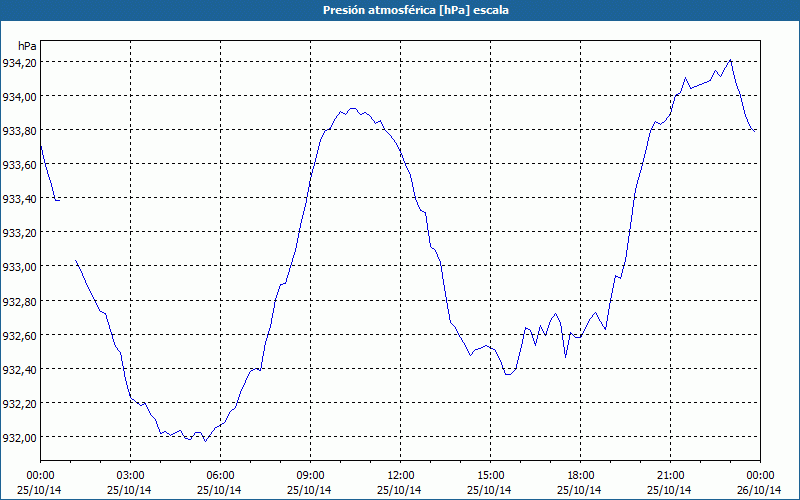Click the 933,60 y-axis value
800x500 pixels.
click(18, 165)
